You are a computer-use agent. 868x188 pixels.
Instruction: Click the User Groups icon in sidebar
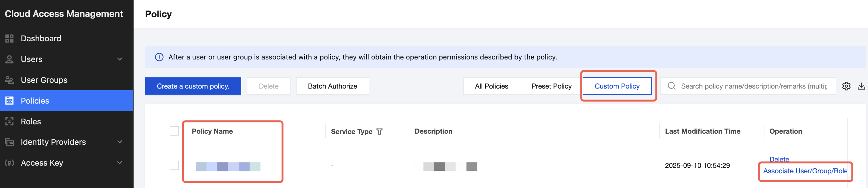click(10, 80)
